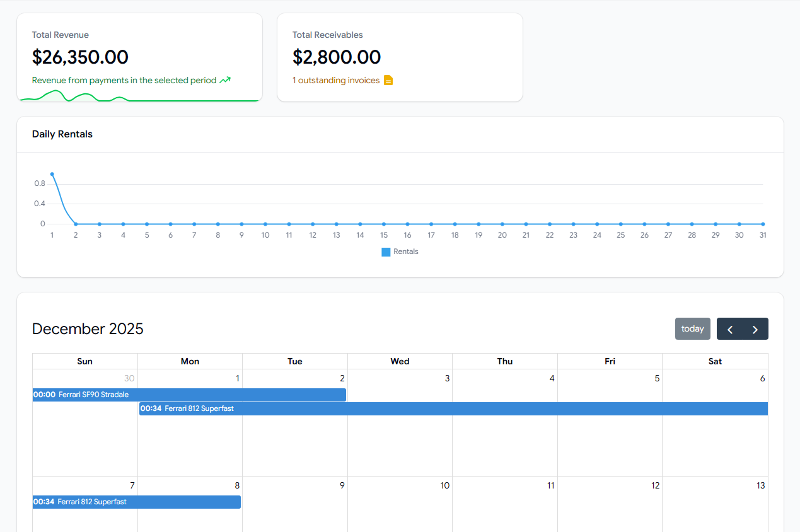Image resolution: width=800 pixels, height=532 pixels.
Task: Click the highlighted date 10 in the calendar
Action: click(x=444, y=485)
